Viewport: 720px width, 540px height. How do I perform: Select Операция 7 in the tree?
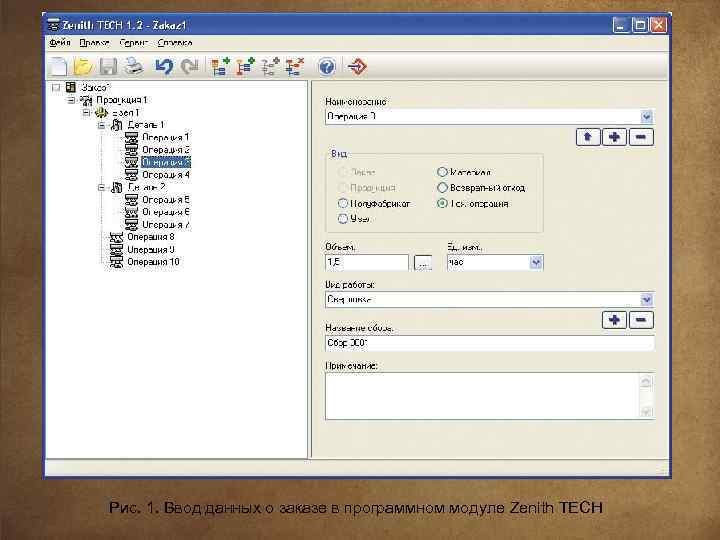pos(165,225)
